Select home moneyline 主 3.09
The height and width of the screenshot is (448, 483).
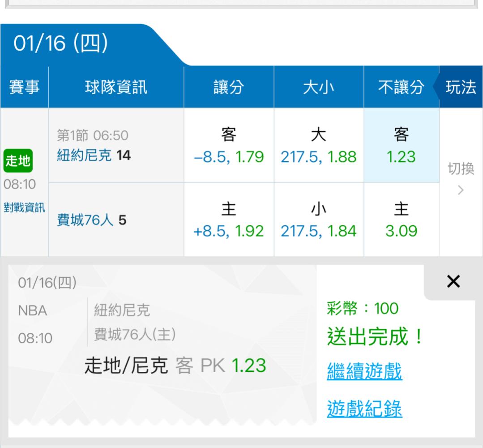pyautogui.click(x=402, y=220)
